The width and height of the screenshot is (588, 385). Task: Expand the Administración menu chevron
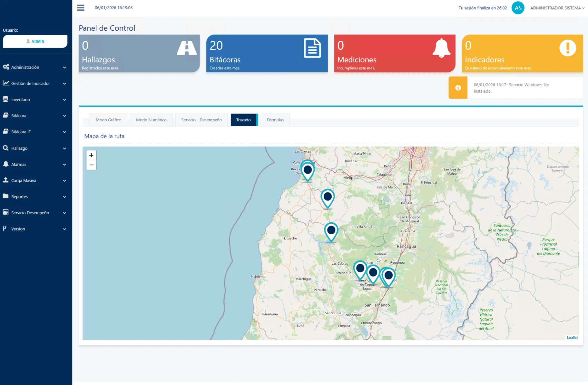64,67
